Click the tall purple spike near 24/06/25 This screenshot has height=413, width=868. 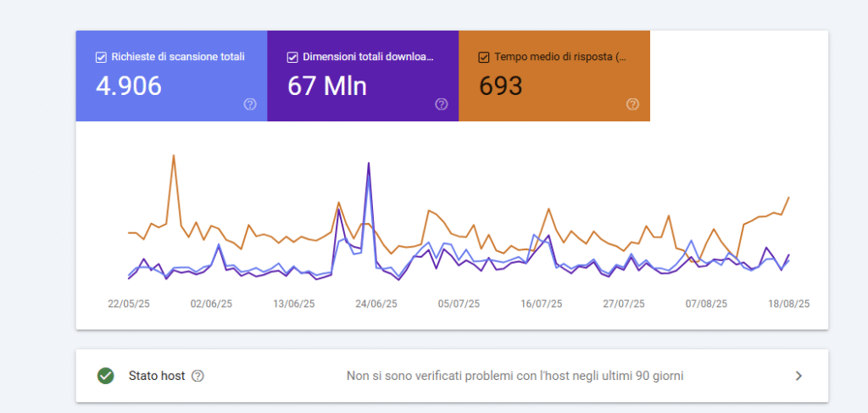(x=369, y=163)
